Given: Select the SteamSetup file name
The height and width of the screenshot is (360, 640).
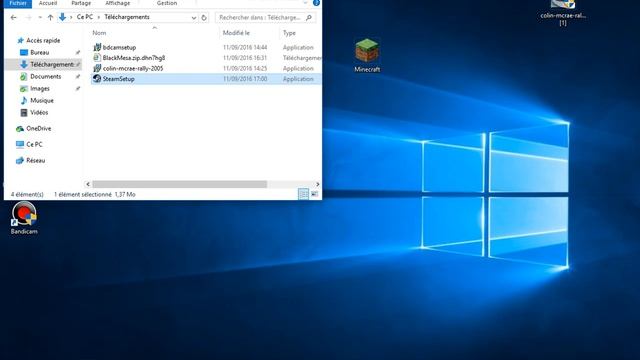Looking at the screenshot, I should coord(118,79).
